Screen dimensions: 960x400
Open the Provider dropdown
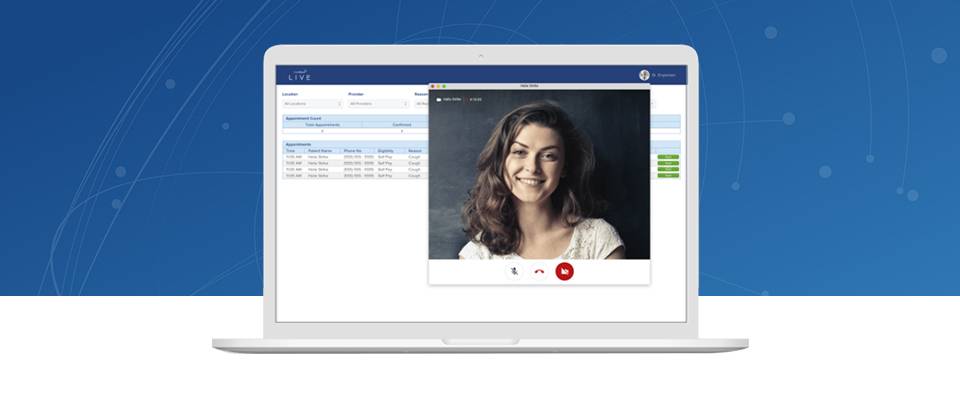pos(378,104)
